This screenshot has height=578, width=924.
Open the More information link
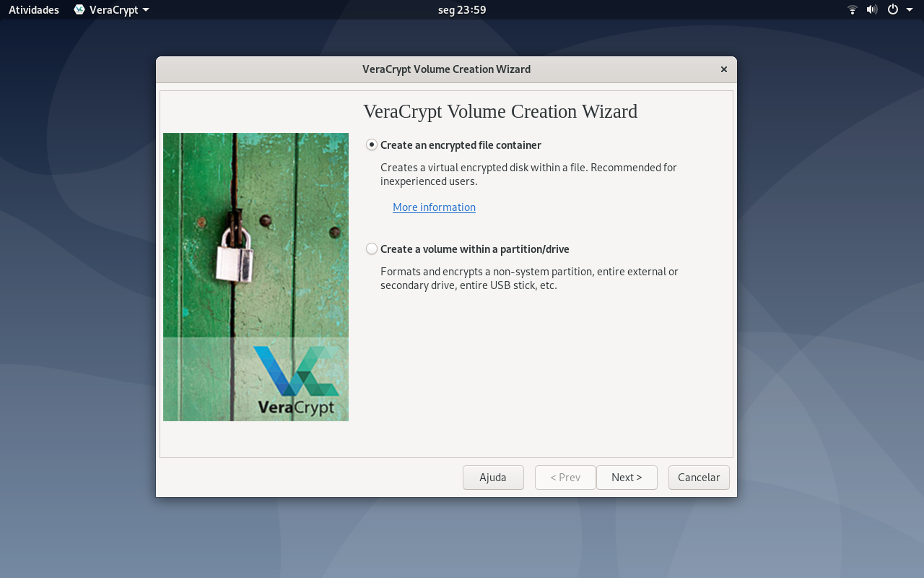click(x=434, y=207)
